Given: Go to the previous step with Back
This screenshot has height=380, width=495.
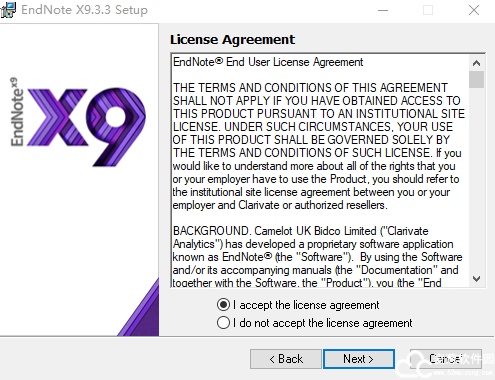Looking at the screenshot, I should click(286, 359).
